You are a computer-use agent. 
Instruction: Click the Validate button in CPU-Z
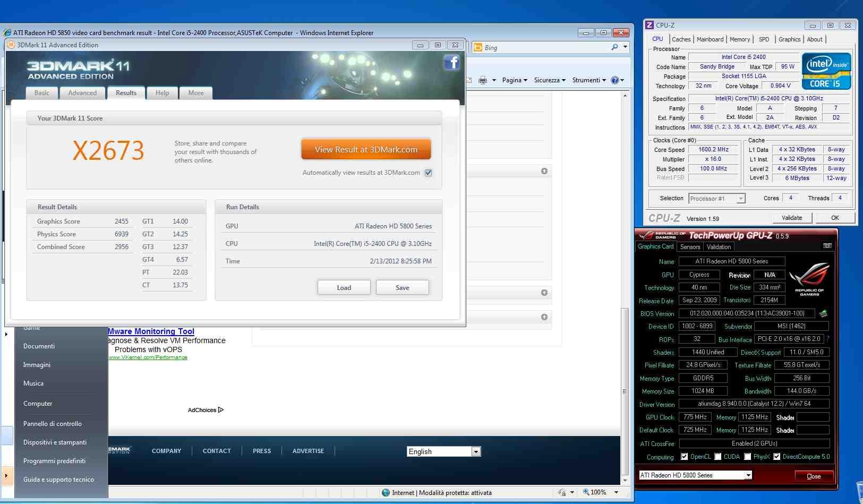(792, 218)
